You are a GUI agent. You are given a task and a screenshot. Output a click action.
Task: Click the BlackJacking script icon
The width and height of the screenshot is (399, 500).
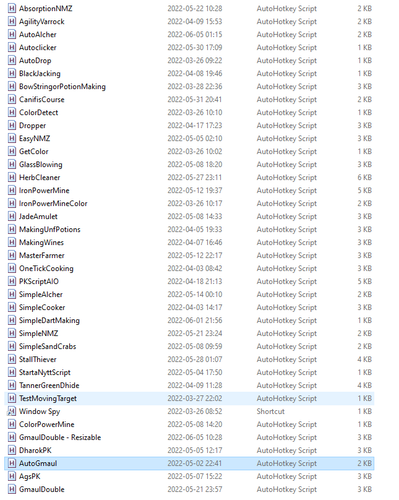pyautogui.click(x=12, y=73)
